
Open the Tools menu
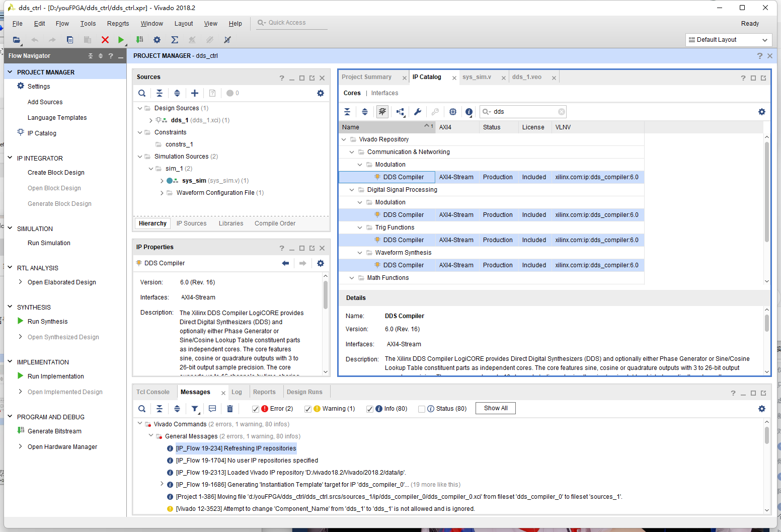coord(88,24)
